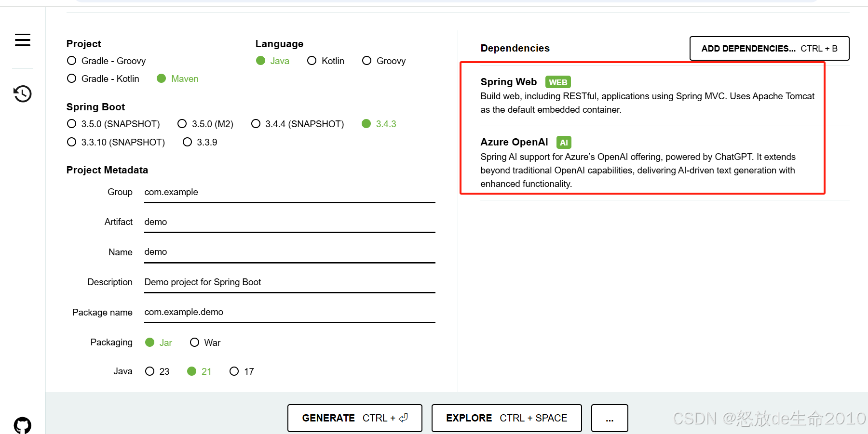Switch packaging to War
The width and height of the screenshot is (868, 434).
[x=195, y=342]
